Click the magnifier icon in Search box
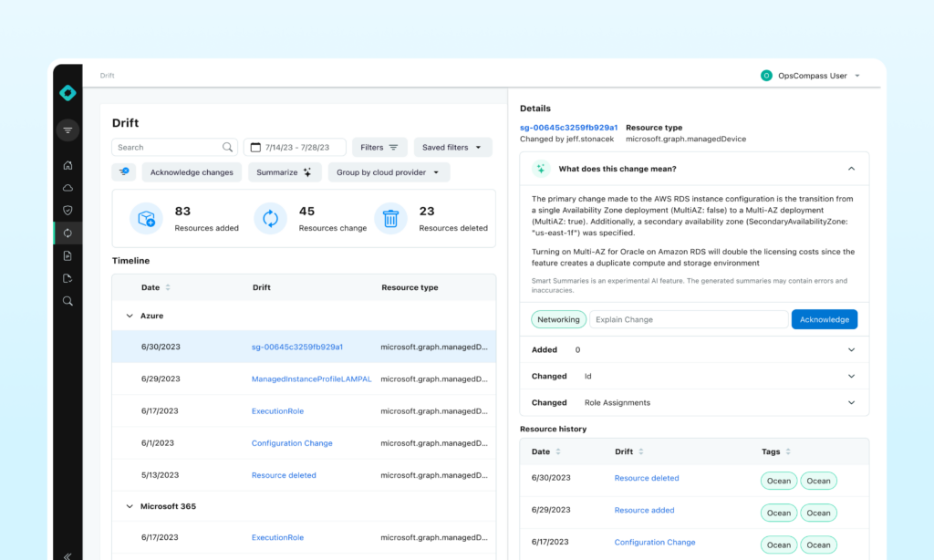This screenshot has height=560, width=934. point(227,147)
